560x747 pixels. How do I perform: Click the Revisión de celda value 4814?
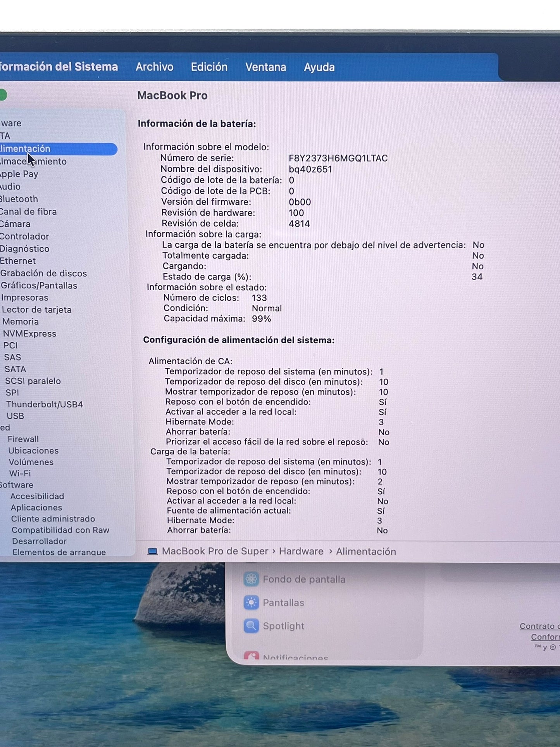pos(299,224)
